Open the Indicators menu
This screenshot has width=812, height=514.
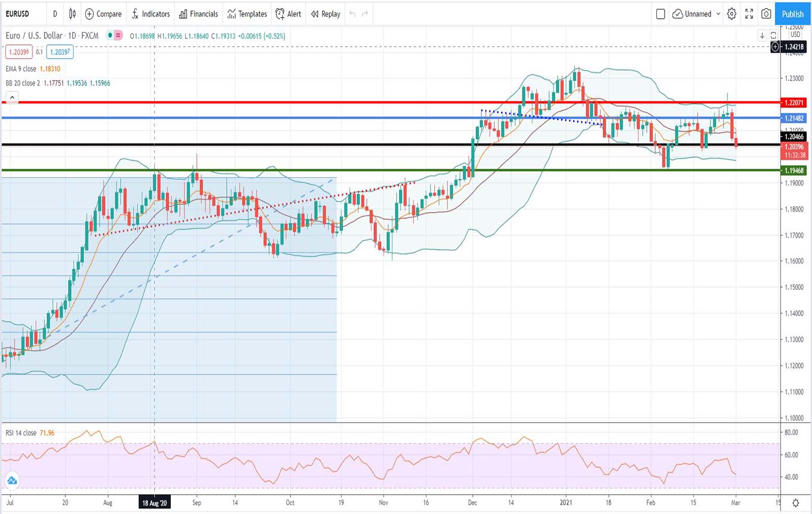click(x=150, y=14)
